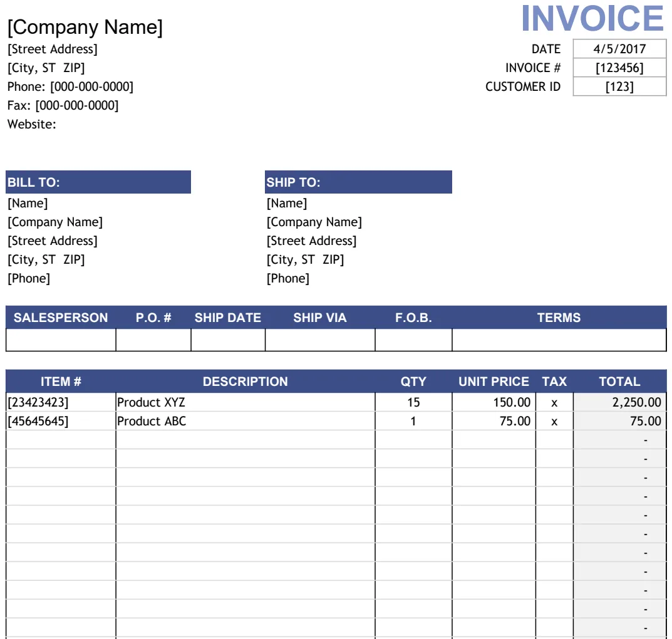This screenshot has width=672, height=639.
Task: Click the TERMS column header
Action: point(559,318)
